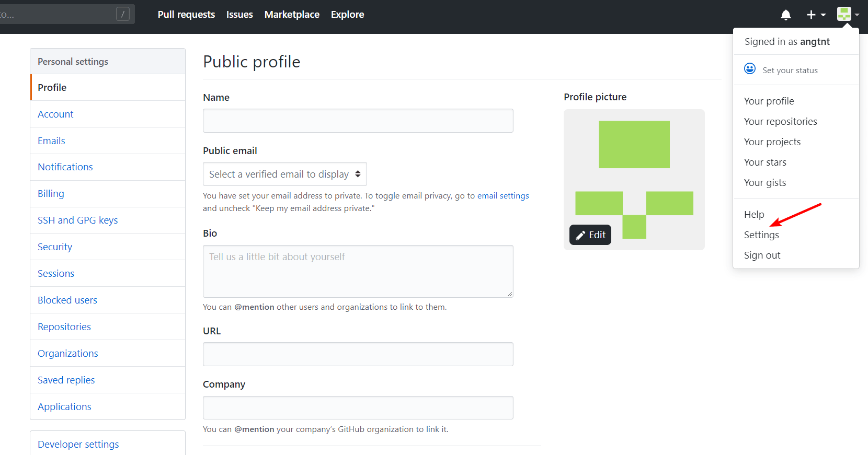Image resolution: width=868 pixels, height=455 pixels.
Task: Click the Edit profile picture button
Action: pos(590,235)
